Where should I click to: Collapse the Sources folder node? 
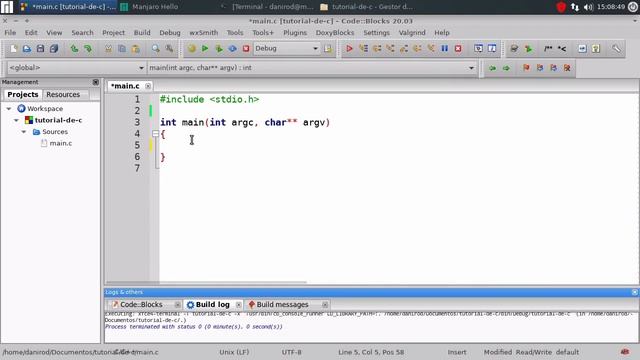coord(24,132)
